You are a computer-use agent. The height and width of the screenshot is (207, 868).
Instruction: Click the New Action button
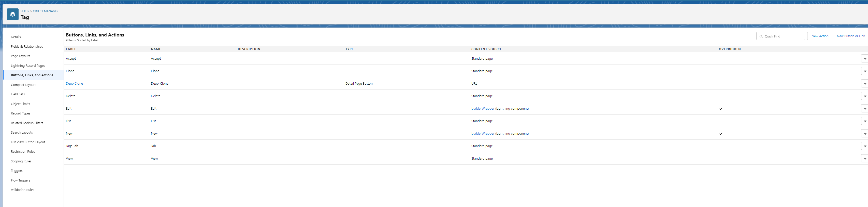coord(819,36)
